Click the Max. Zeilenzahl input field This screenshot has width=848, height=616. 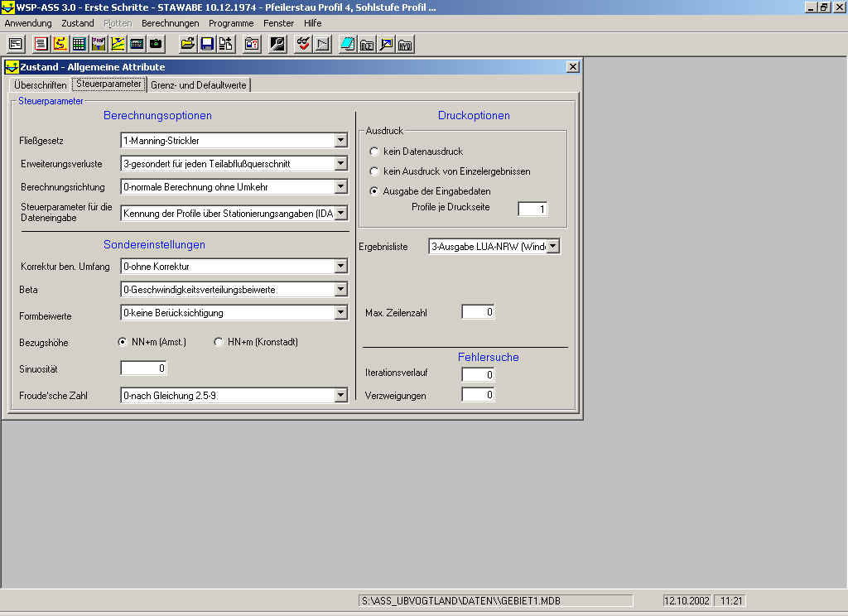tap(478, 312)
